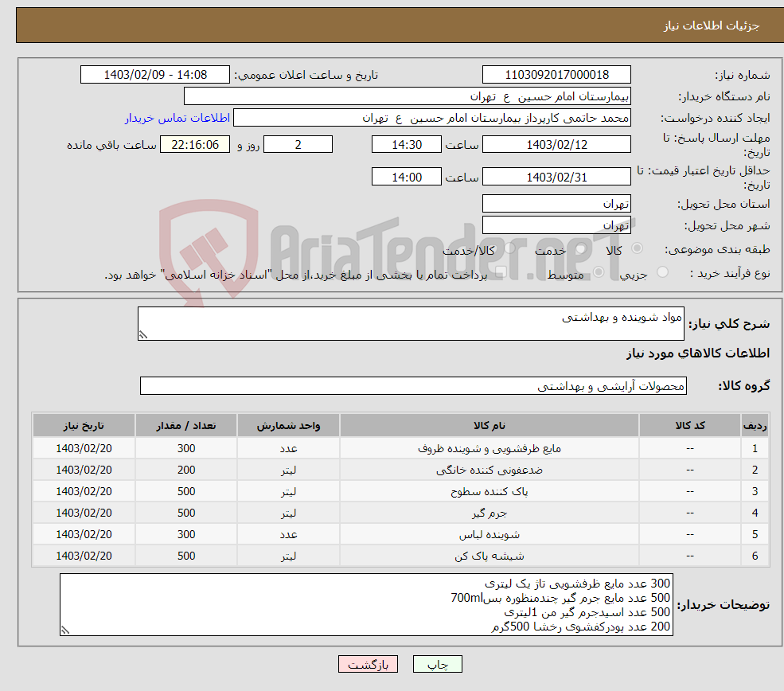Click the جزئیات اطلاعات نیاز page header
The width and height of the screenshot is (784, 691).
(711, 25)
